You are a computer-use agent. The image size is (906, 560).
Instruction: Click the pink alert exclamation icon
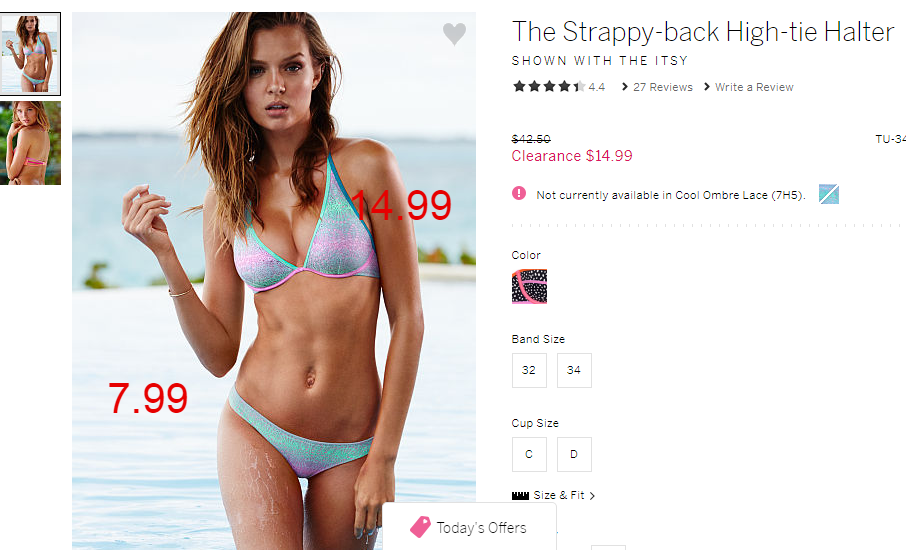point(519,193)
